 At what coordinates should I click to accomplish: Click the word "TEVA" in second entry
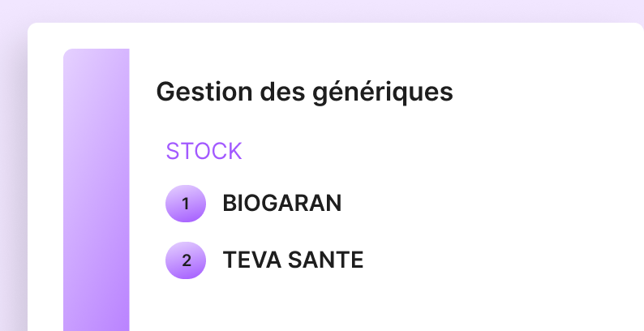[249, 260]
